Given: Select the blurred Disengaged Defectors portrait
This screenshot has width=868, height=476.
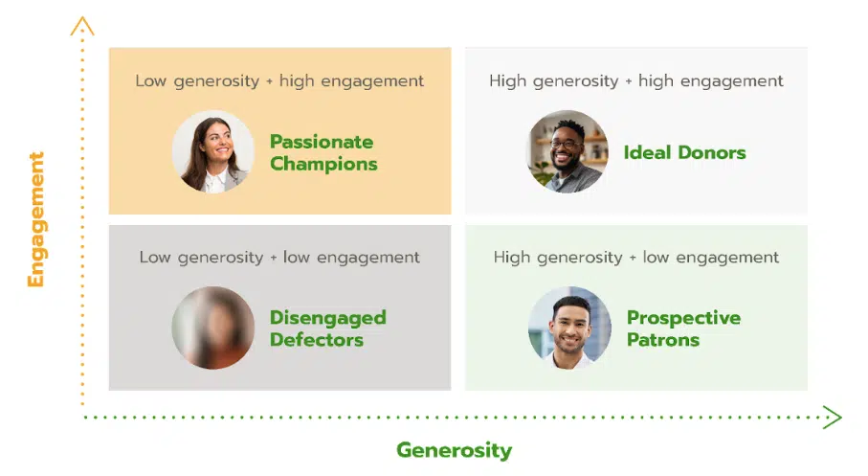Looking at the screenshot, I should (213, 328).
